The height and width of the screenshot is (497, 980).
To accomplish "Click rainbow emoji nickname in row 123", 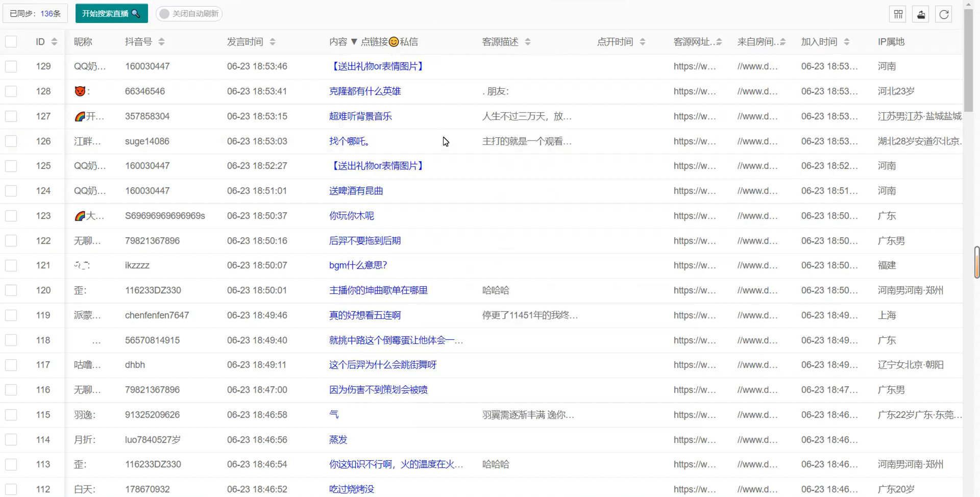I will click(80, 216).
